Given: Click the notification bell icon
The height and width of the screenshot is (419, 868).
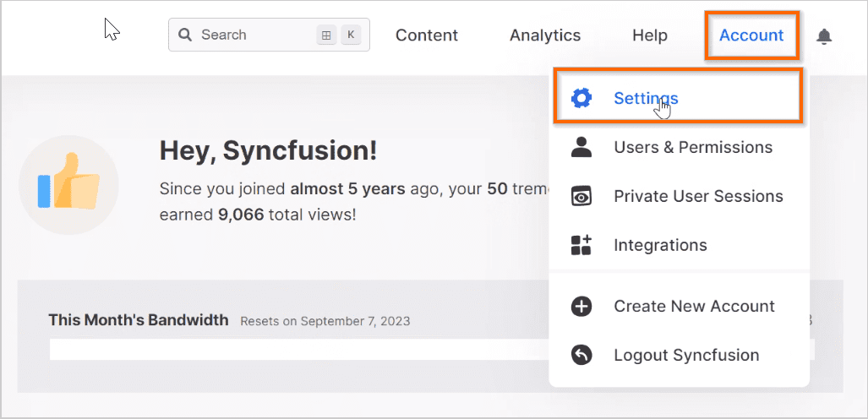Looking at the screenshot, I should [824, 36].
